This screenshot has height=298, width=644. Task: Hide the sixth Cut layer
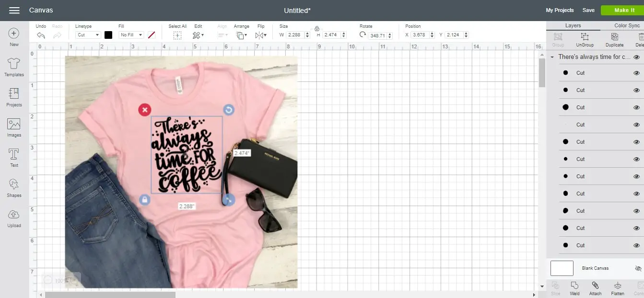tap(637, 159)
